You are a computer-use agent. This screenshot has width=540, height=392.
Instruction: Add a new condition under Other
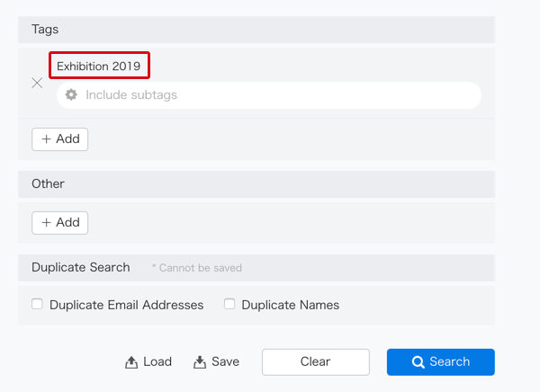[x=60, y=223]
